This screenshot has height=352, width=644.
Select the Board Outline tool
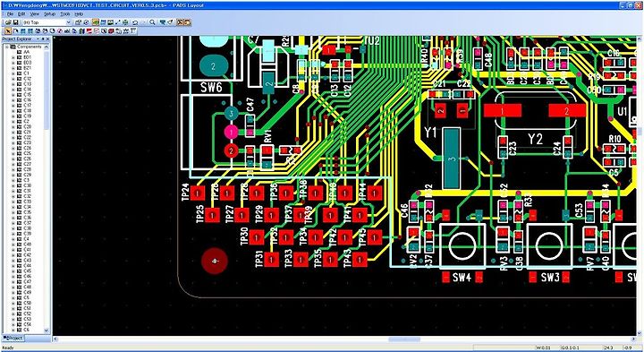[x=52, y=30]
